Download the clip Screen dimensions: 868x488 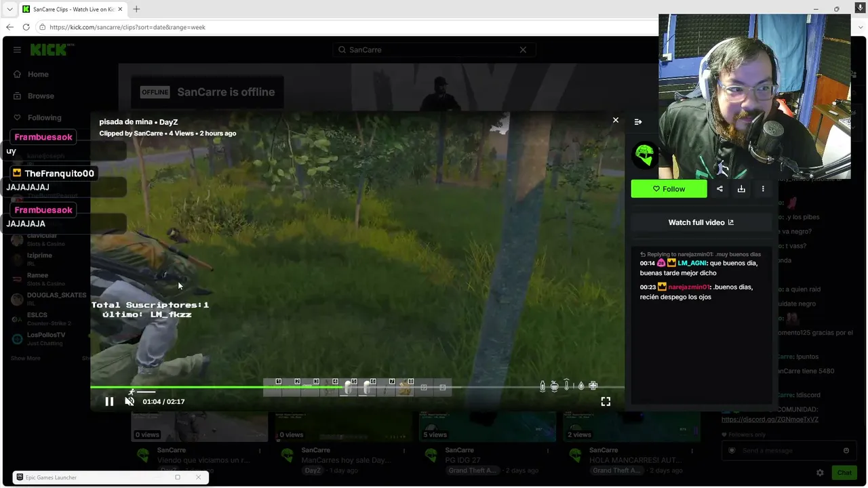741,189
